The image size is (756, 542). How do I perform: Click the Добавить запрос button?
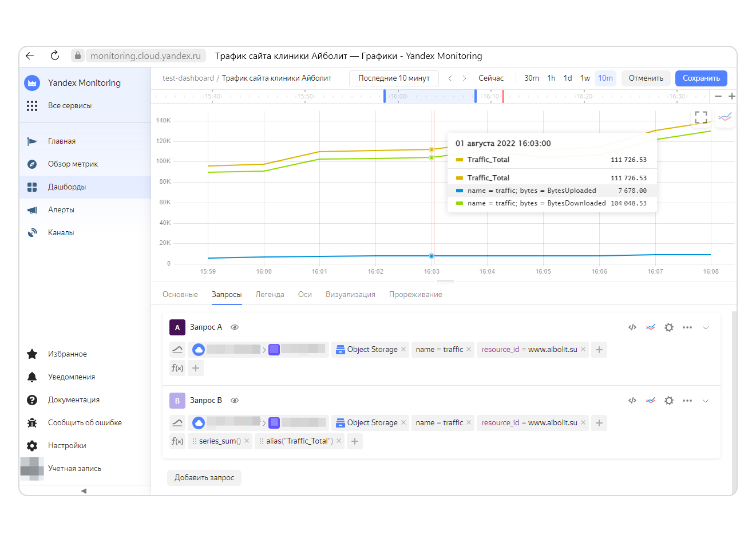pos(204,478)
